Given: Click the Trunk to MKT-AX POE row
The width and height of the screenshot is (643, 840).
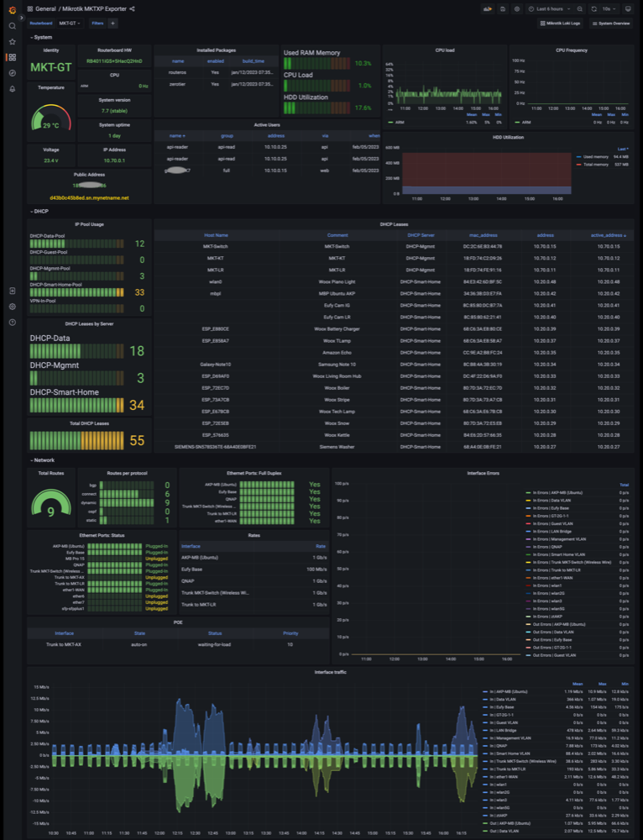Looking at the screenshot, I should [x=178, y=645].
